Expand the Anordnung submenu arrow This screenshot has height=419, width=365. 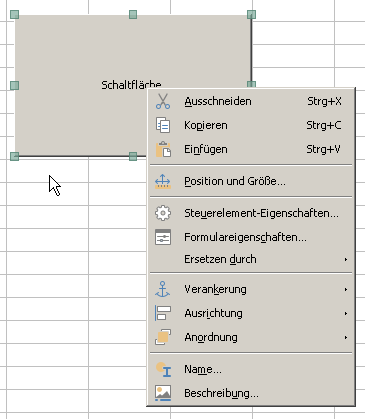point(346,337)
